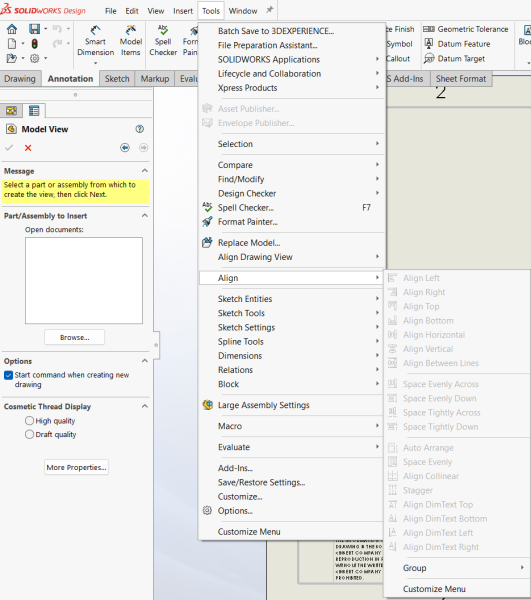
Task: Expand the Group submenu
Action: (457, 568)
